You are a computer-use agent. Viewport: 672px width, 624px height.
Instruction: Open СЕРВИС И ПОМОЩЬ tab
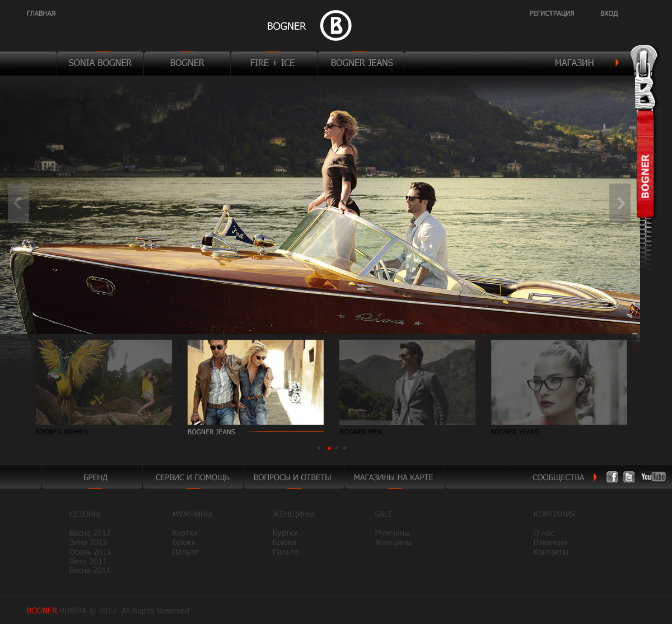click(193, 477)
